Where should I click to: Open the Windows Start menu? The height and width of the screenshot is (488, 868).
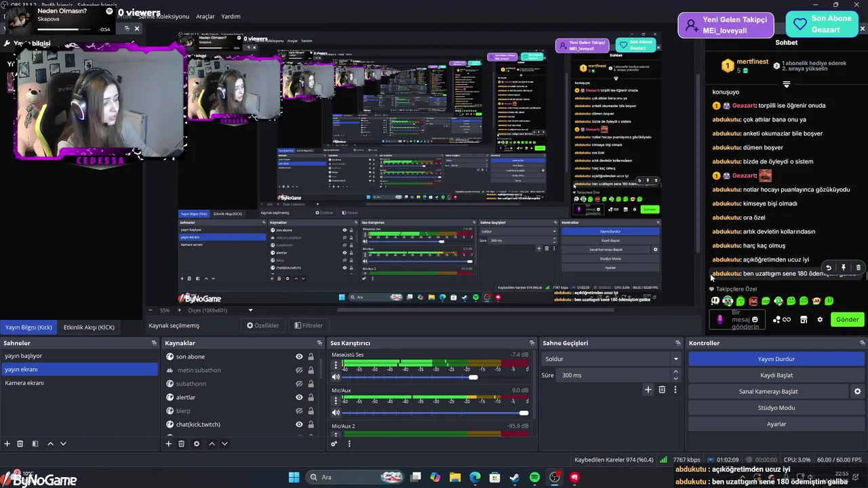click(294, 477)
